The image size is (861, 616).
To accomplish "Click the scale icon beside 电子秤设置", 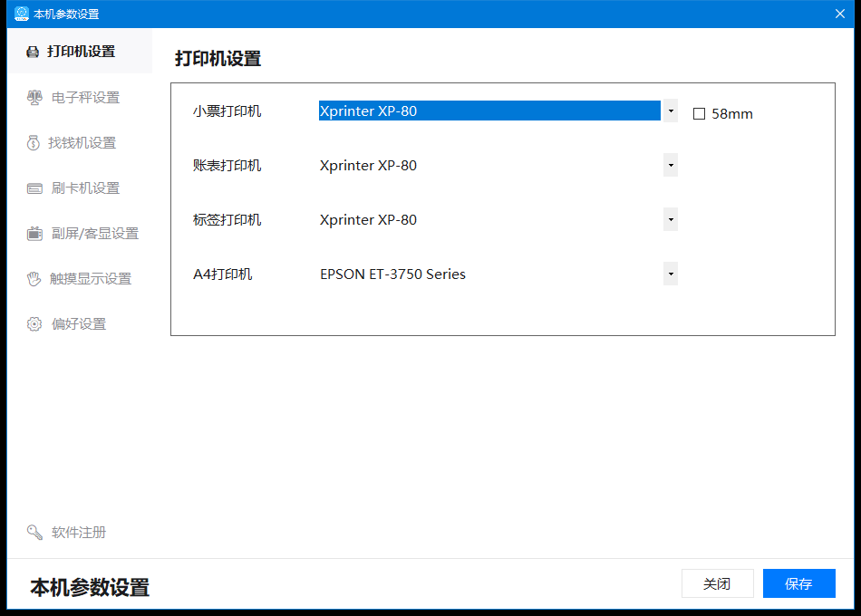I will tap(34, 98).
